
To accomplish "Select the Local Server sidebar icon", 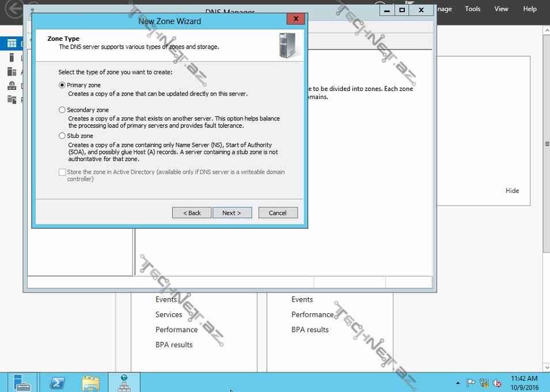I will (12, 58).
